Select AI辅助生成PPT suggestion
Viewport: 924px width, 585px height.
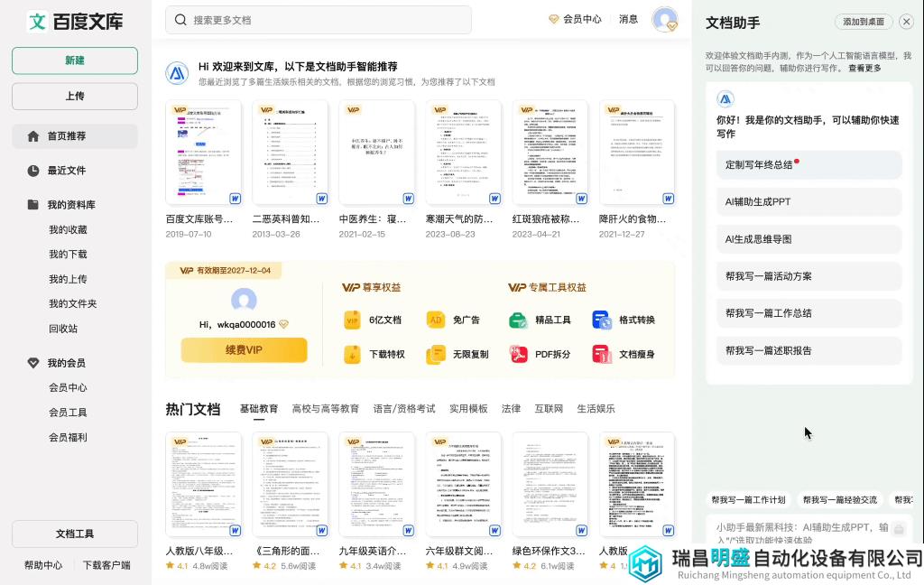pyautogui.click(x=809, y=201)
